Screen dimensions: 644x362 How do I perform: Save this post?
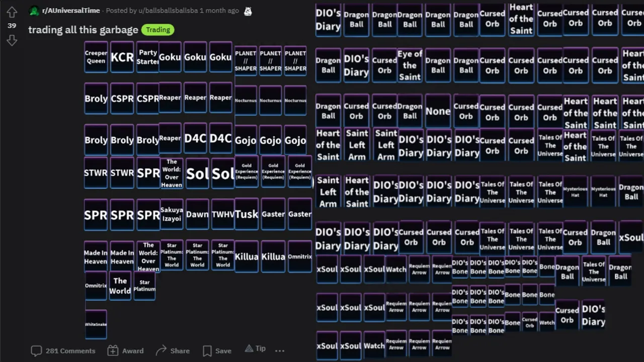(217, 350)
